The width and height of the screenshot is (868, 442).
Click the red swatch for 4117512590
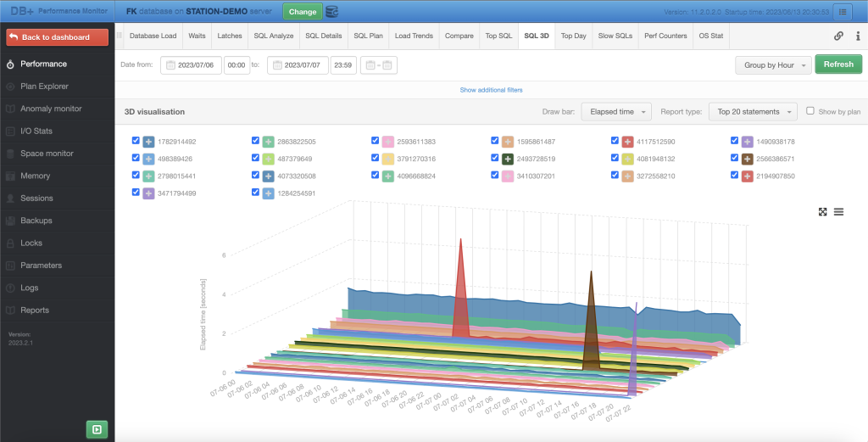[x=627, y=142]
